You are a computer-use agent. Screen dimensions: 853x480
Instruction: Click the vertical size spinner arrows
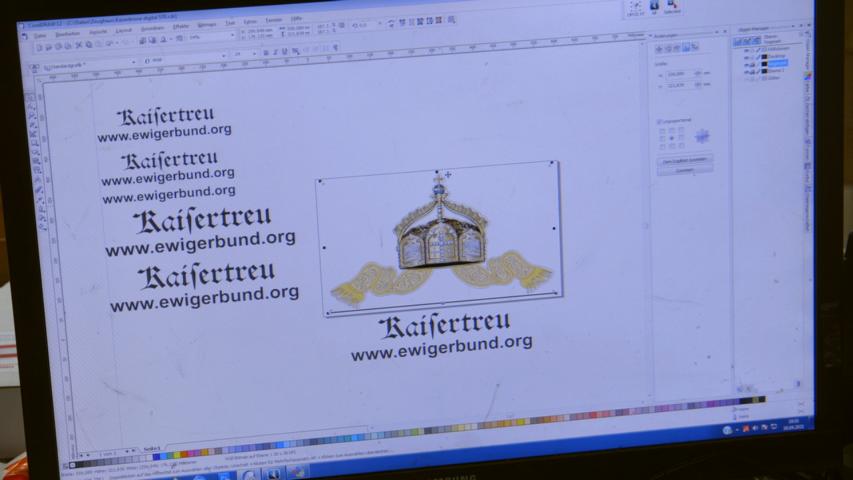697,85
